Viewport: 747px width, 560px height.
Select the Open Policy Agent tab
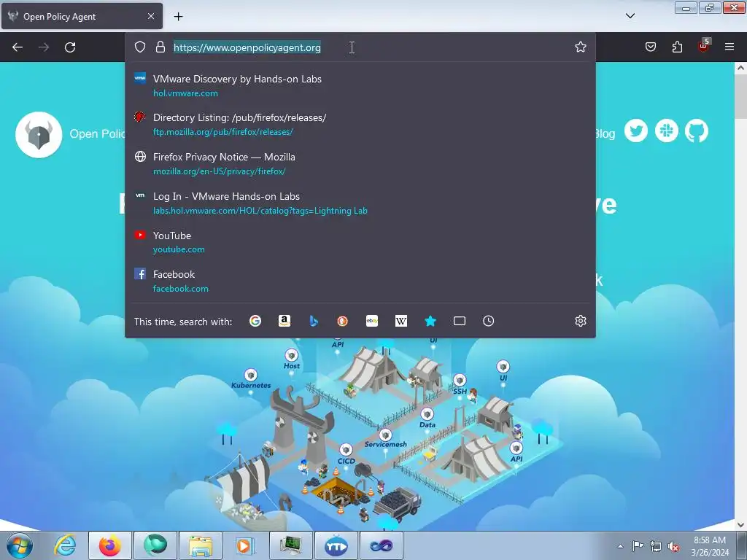pyautogui.click(x=82, y=16)
